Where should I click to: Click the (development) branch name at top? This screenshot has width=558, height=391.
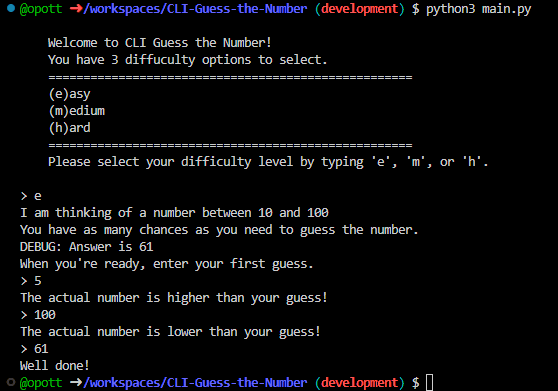coord(360,9)
